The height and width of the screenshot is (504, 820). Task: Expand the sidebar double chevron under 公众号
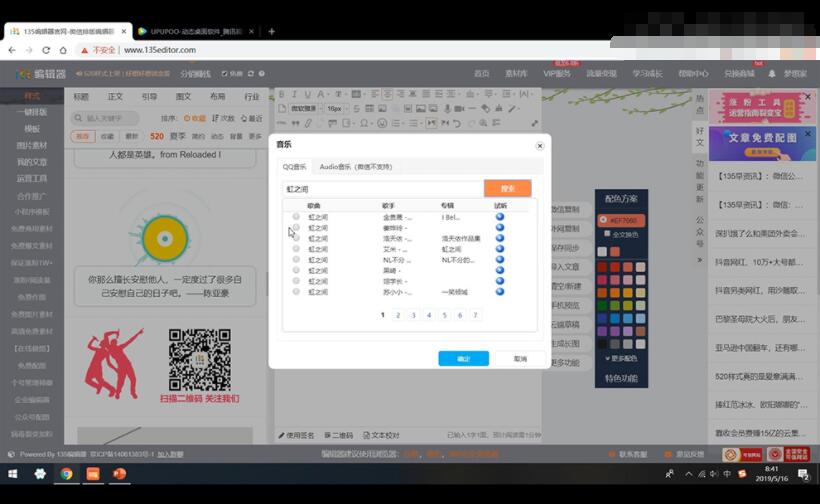tap(700, 260)
